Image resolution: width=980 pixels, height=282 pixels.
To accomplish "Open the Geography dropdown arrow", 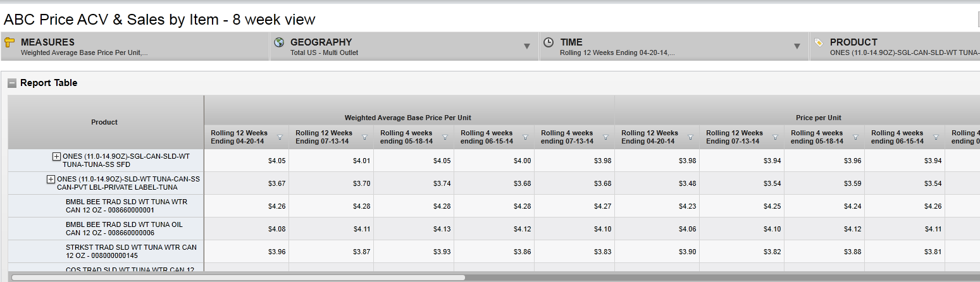I will [x=526, y=46].
